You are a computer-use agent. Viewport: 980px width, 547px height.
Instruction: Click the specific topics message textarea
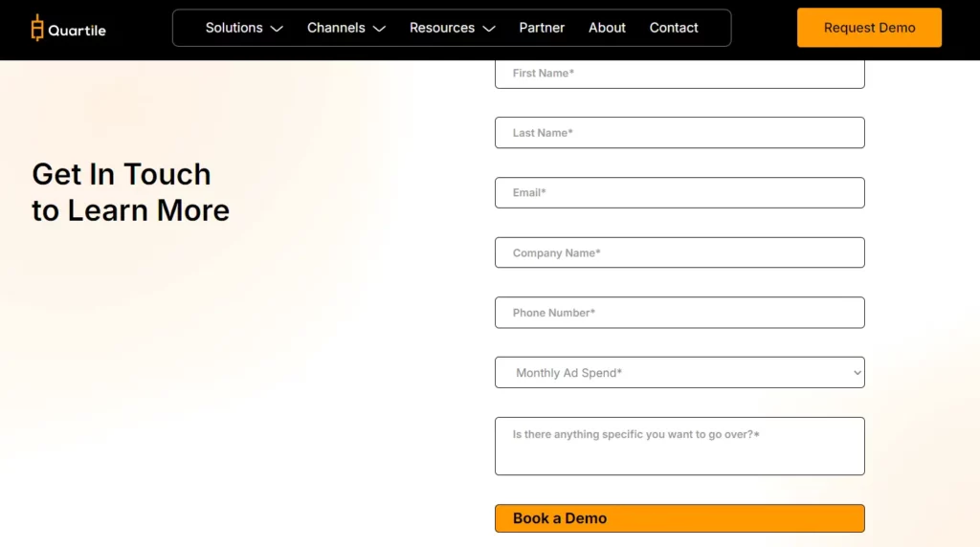[679, 446]
